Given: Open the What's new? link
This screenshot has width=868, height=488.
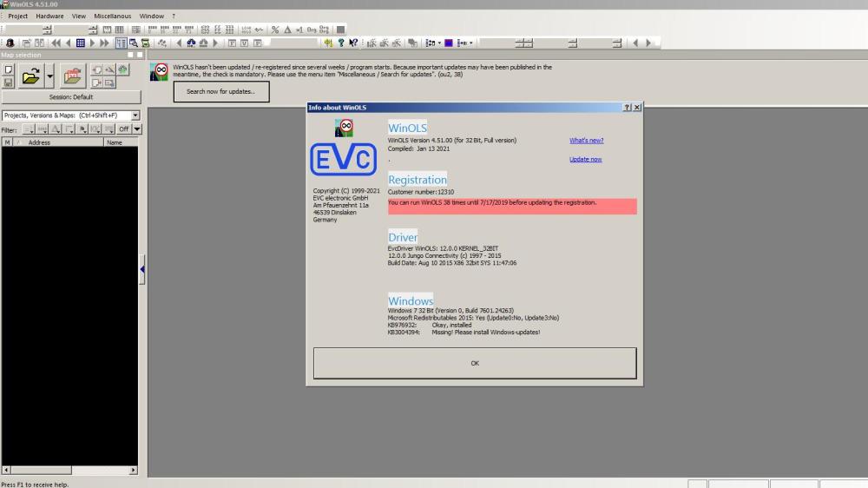Looking at the screenshot, I should (x=586, y=141).
